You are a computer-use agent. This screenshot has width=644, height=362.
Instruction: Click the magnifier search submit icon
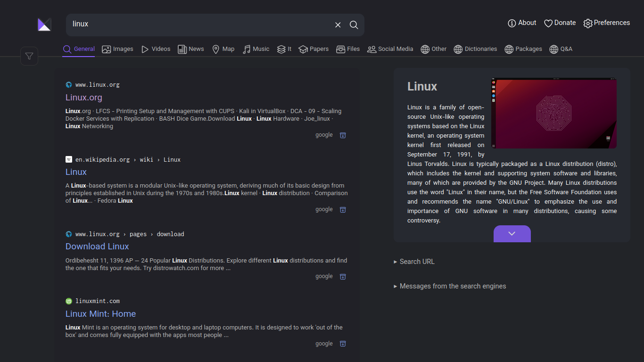(354, 25)
